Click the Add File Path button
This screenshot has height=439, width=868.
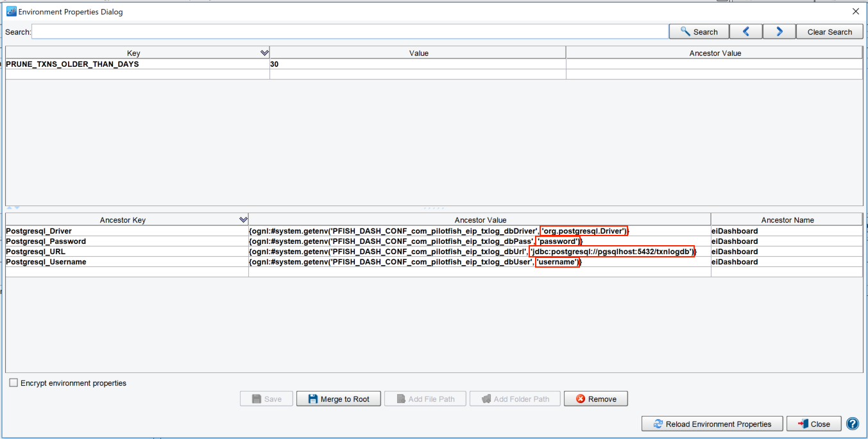coord(425,399)
